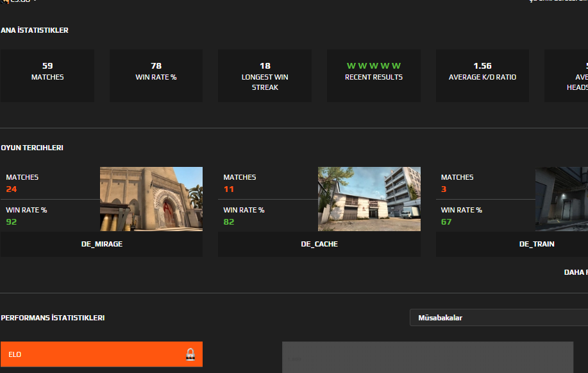Select the DE_MIRAGE map label
The height and width of the screenshot is (373, 588).
coord(101,244)
